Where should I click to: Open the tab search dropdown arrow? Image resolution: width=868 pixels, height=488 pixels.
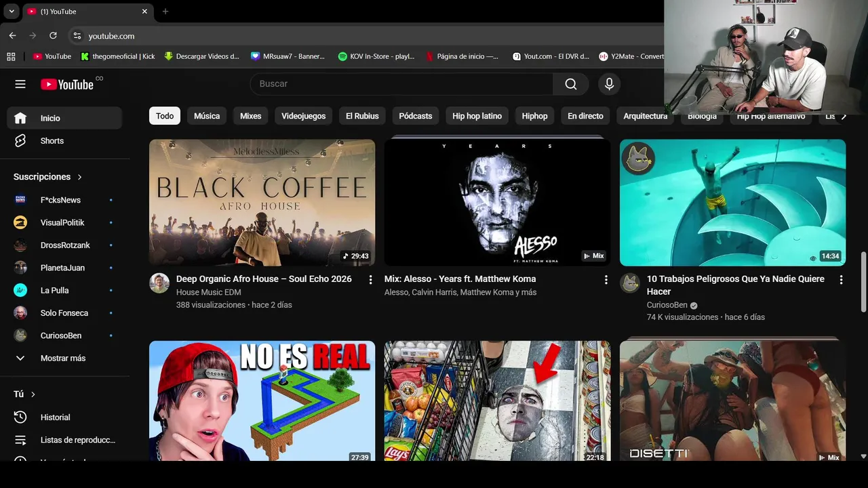coord(12,12)
